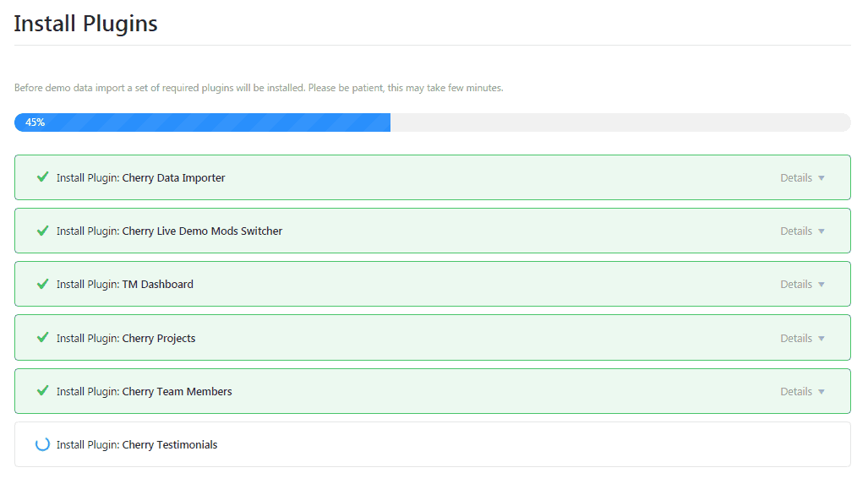Screen dimensions: 868x484
Task: Click the checkmark for Cherry Live Demo Mods Switcher
Action: (42, 231)
